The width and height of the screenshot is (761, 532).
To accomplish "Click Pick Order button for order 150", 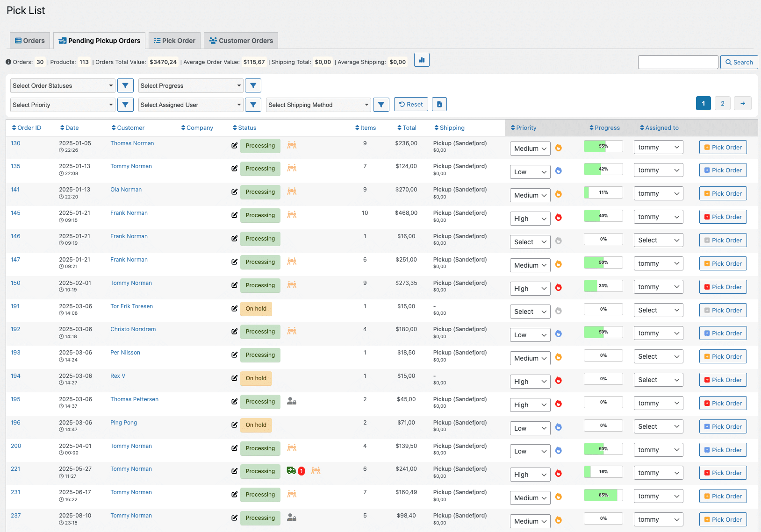I will [723, 287].
